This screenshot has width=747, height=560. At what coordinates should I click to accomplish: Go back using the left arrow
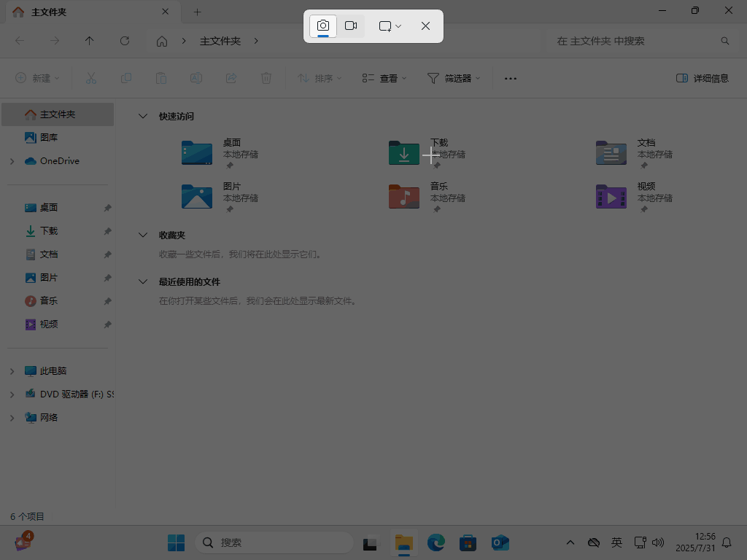point(20,41)
